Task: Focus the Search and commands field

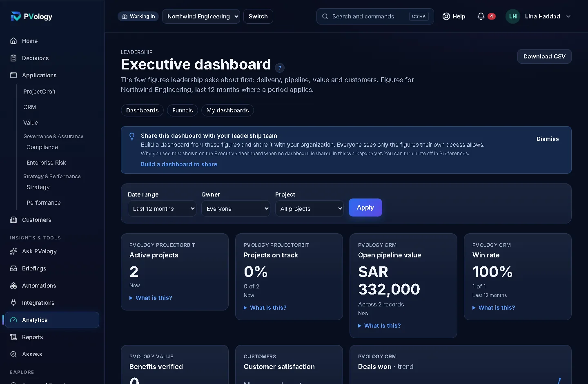Action: tap(375, 16)
